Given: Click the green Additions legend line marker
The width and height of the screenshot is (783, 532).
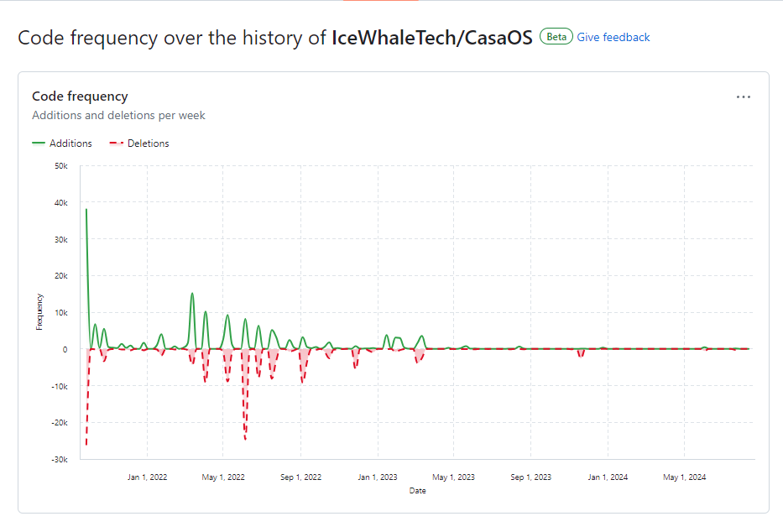Looking at the screenshot, I should (39, 143).
